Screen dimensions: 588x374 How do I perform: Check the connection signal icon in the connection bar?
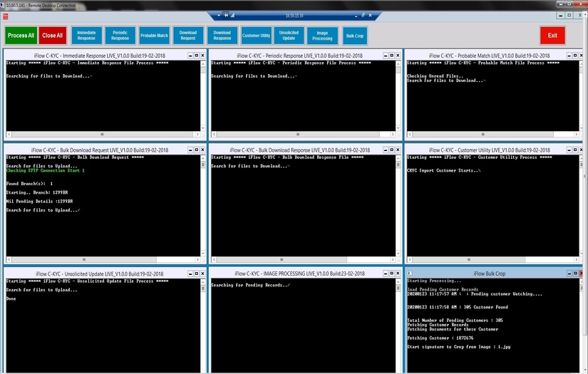click(x=232, y=15)
